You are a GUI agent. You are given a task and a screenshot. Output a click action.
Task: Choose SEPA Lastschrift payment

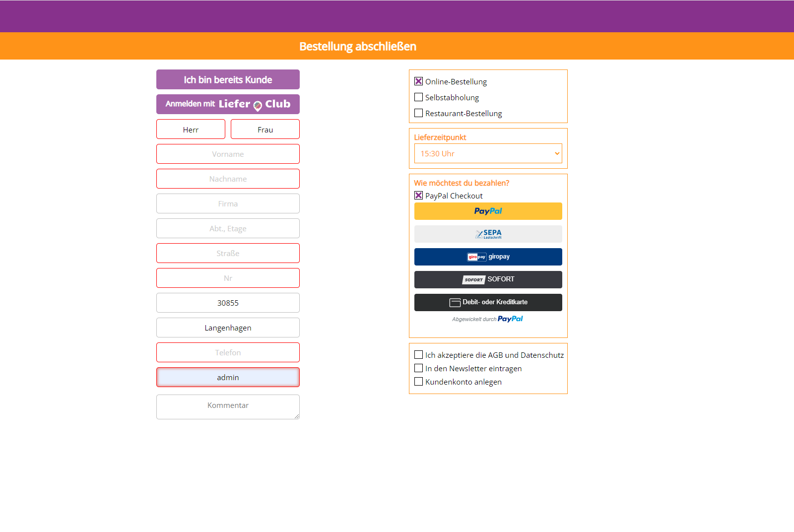click(x=488, y=234)
